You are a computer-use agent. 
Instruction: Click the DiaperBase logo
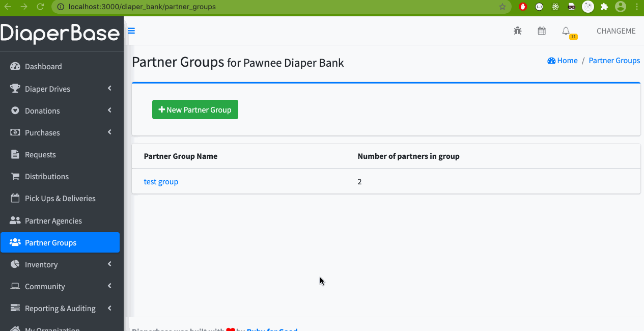coord(60,33)
